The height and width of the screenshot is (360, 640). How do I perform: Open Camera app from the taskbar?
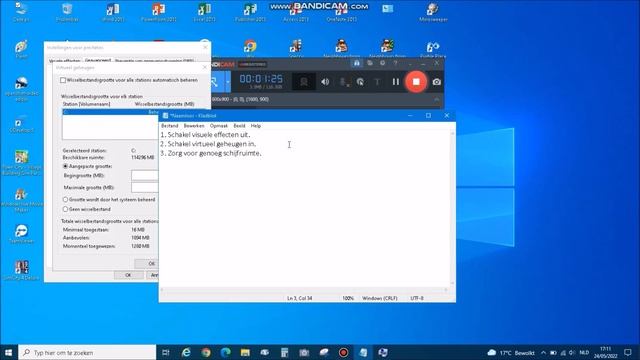[x=304, y=352]
